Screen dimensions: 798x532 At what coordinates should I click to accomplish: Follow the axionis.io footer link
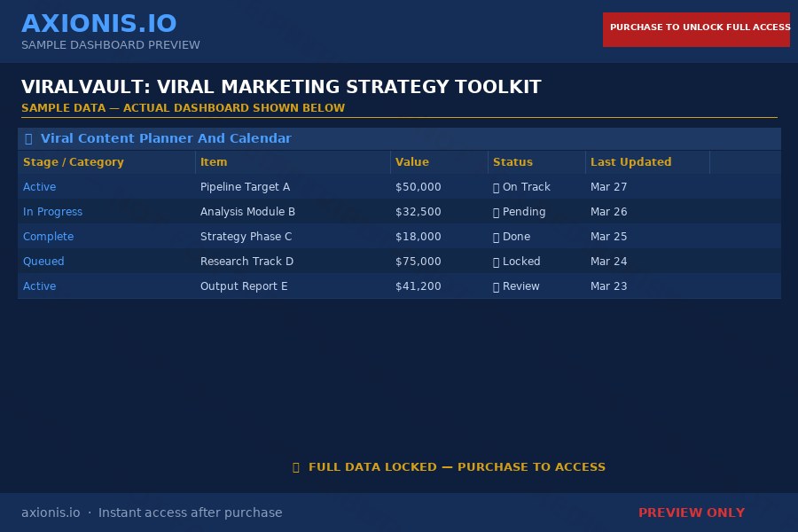(x=51, y=512)
